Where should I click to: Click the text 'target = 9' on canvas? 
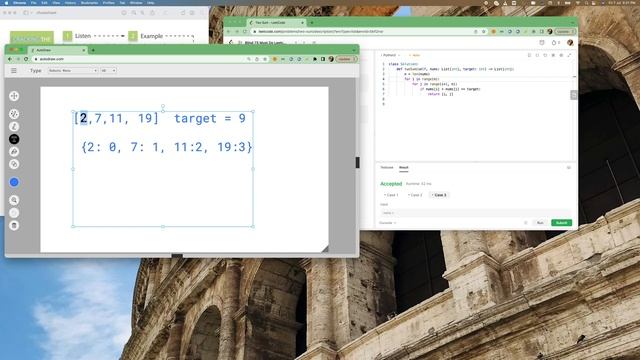pyautogui.click(x=210, y=118)
